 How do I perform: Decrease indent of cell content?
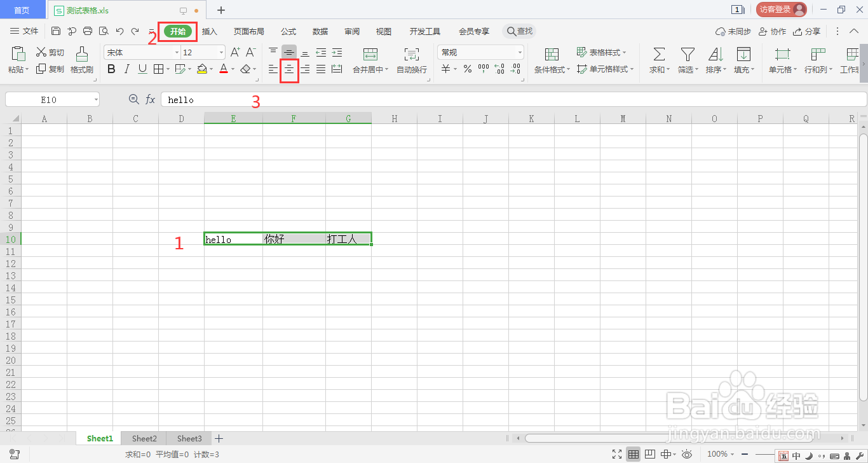321,52
